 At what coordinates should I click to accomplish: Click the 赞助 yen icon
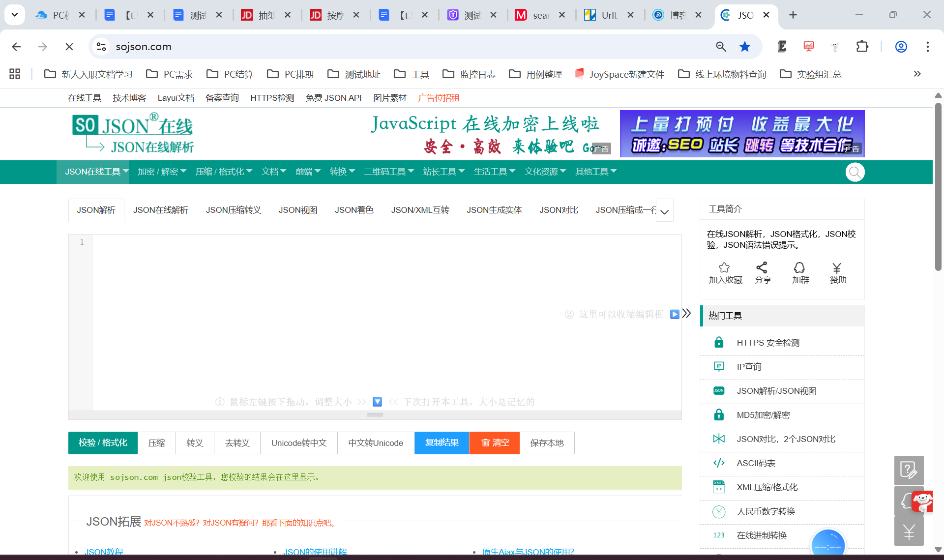pyautogui.click(x=837, y=268)
